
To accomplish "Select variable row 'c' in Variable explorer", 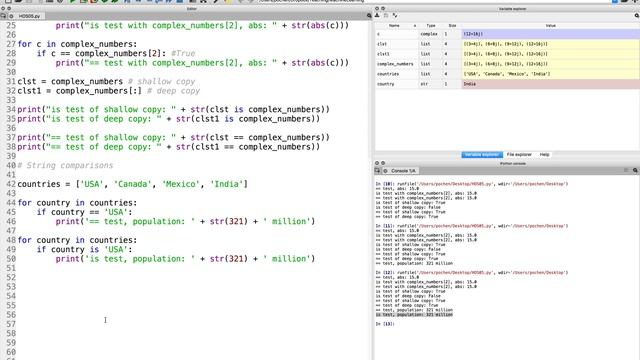I will [x=507, y=34].
